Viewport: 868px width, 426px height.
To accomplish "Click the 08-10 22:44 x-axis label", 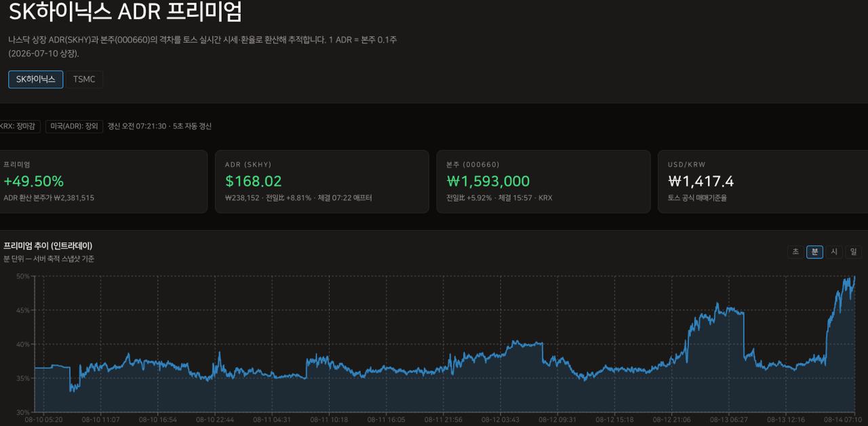I will [215, 420].
